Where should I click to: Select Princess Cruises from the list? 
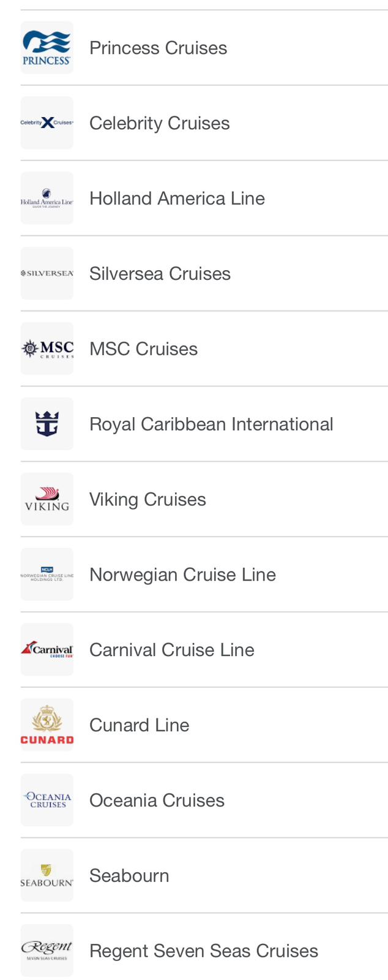(x=158, y=48)
